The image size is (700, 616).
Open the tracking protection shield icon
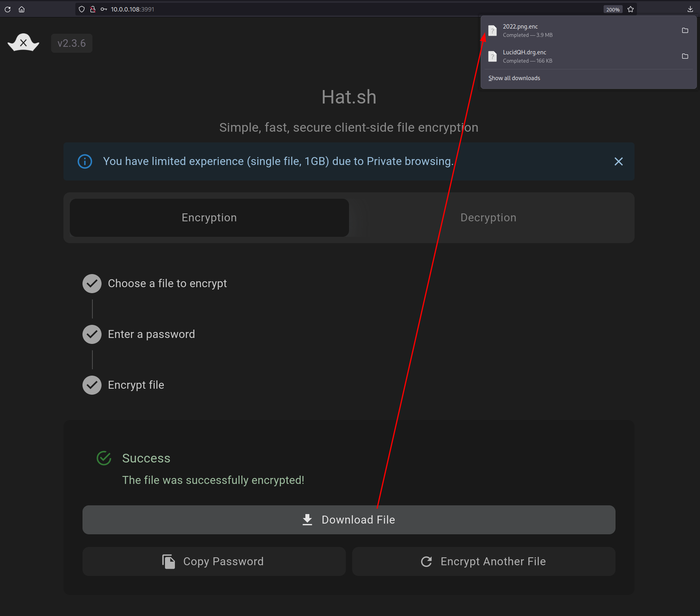click(x=82, y=9)
